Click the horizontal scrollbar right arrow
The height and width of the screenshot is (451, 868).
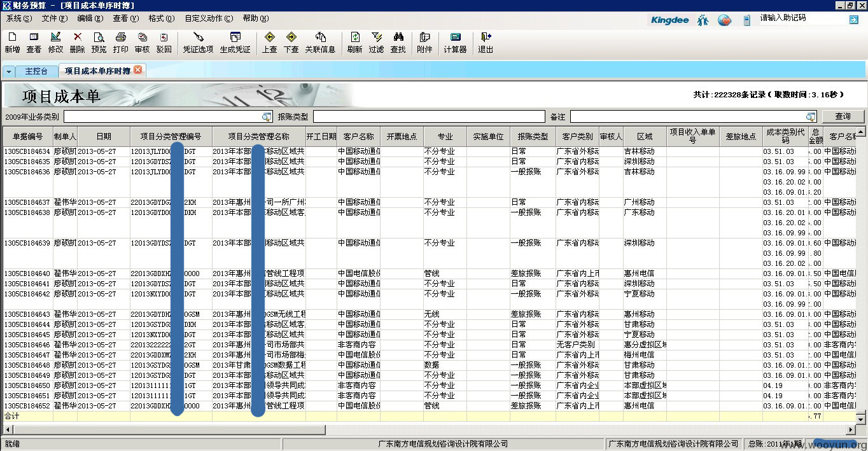pos(851,430)
